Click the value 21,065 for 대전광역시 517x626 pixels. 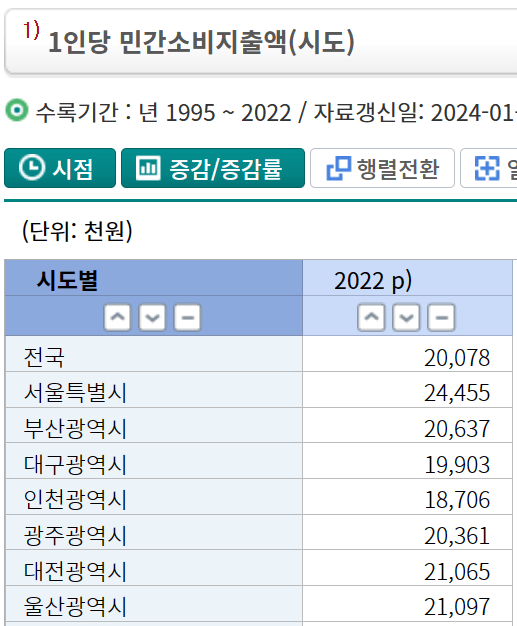coord(457,572)
